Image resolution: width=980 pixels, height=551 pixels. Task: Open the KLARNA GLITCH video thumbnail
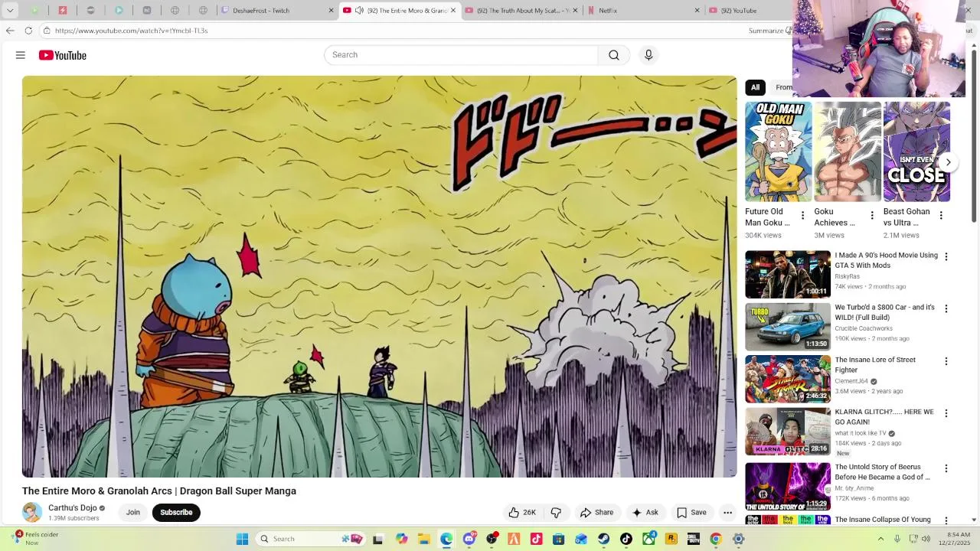tap(788, 432)
